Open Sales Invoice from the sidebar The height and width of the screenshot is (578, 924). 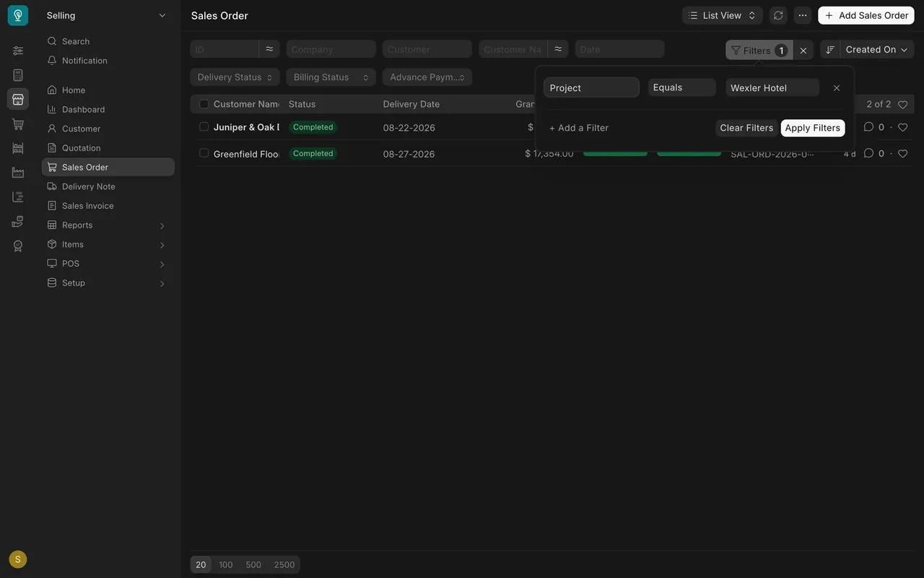(x=108, y=206)
